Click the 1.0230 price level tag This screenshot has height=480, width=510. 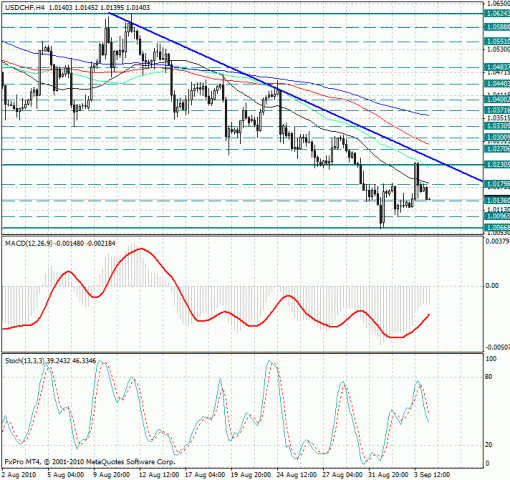click(497, 164)
